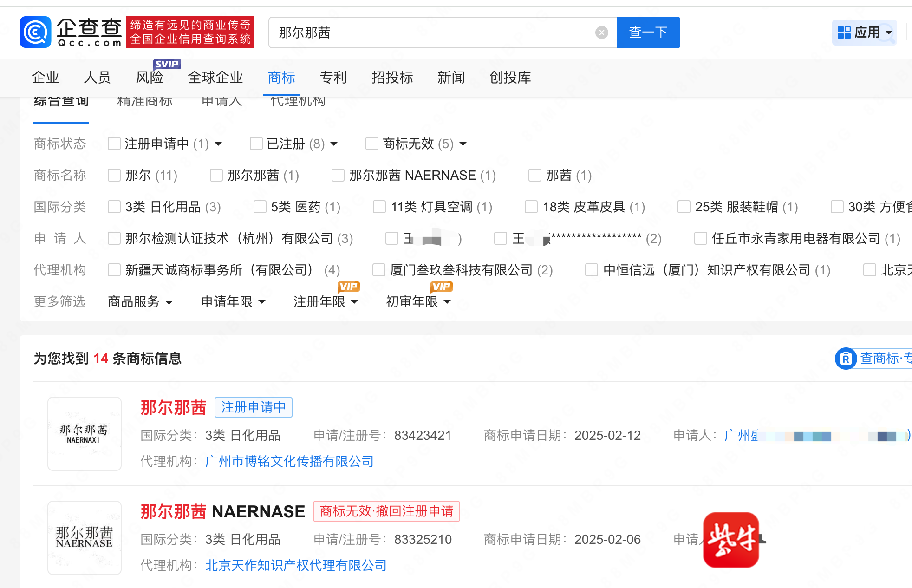The image size is (912, 588).
Task: Open the 那尔那茜 NAERNASE trademark title
Action: coord(223,511)
